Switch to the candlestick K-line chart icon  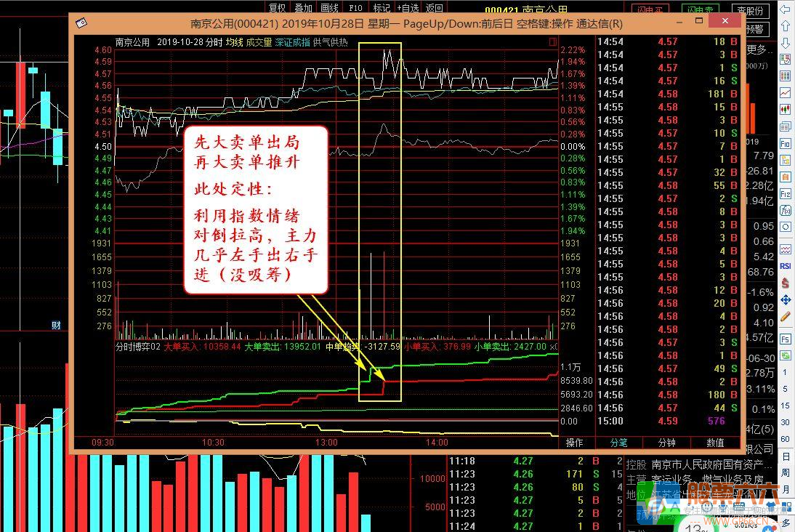tap(786, 110)
